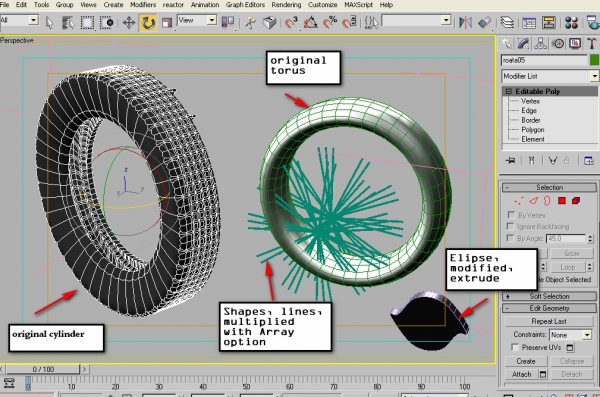
Task: Toggle Window/Crossing selection mode
Action: point(107,23)
